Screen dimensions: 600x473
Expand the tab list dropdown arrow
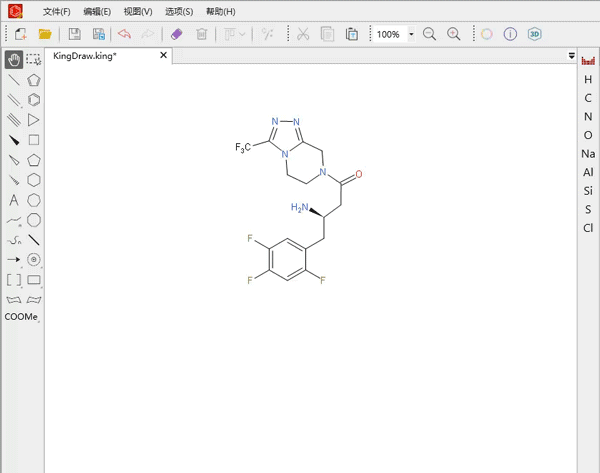572,56
